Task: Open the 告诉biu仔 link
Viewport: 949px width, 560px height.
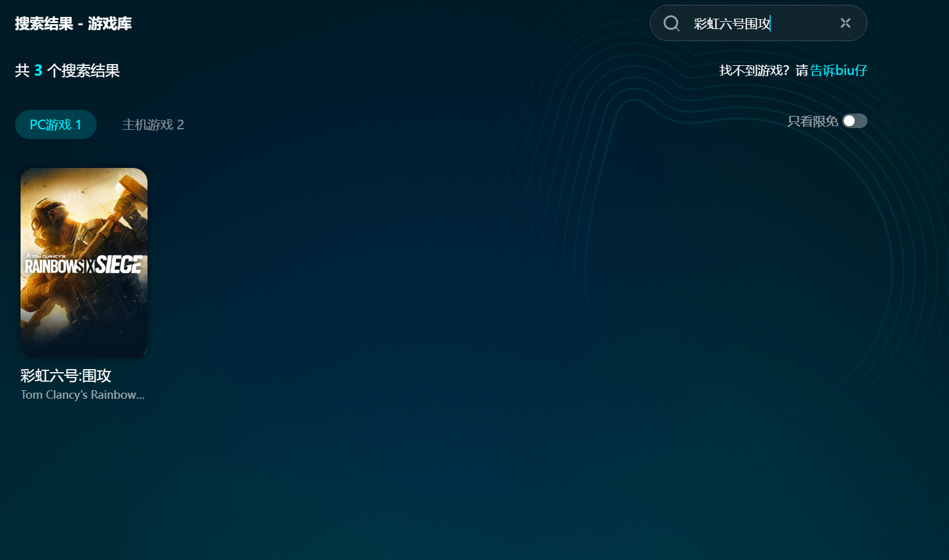Action: click(x=838, y=71)
